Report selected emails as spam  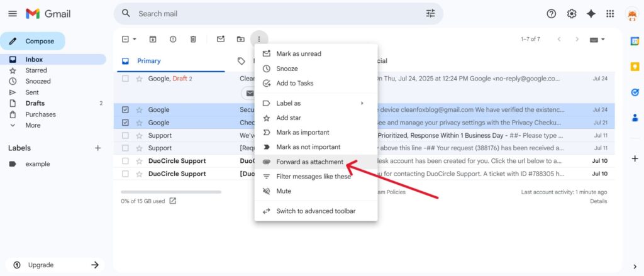tap(173, 39)
